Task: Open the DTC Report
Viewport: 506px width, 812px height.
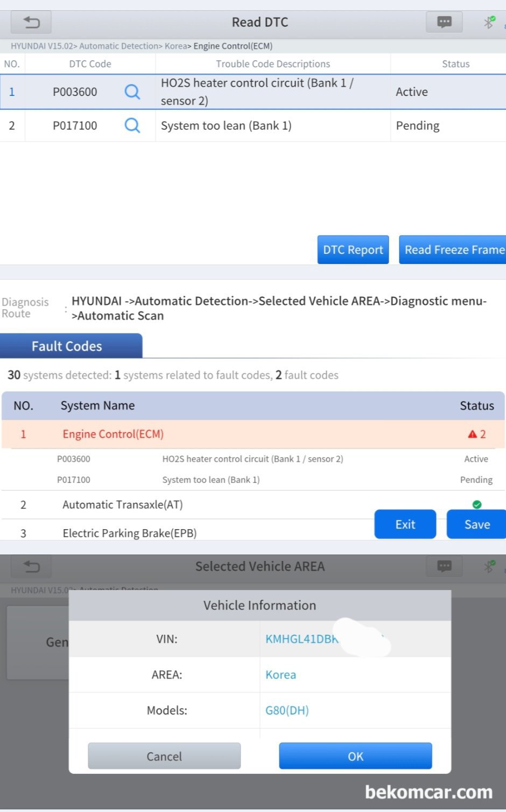Action: point(353,249)
